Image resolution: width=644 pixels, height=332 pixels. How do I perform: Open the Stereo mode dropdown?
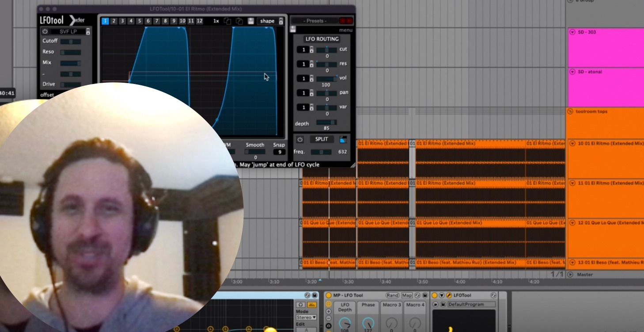(x=306, y=317)
